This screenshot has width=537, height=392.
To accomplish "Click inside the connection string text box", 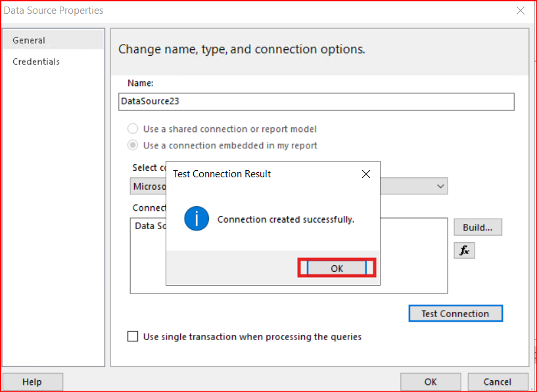I will [408, 263].
